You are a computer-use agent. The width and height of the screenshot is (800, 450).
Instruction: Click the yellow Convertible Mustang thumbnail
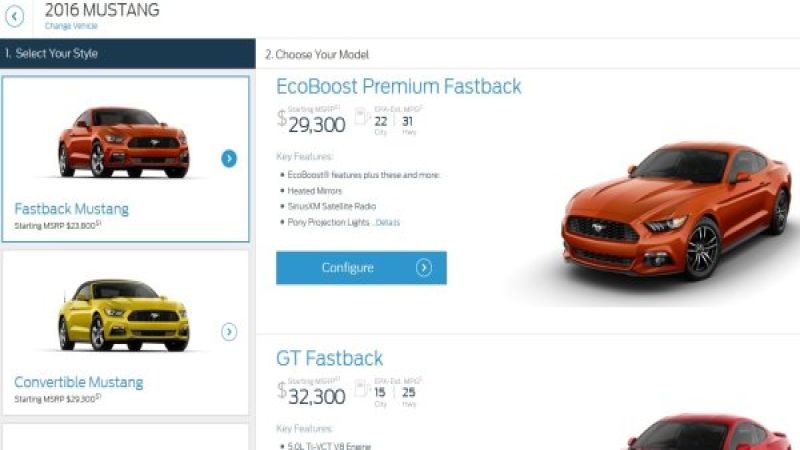click(x=123, y=315)
